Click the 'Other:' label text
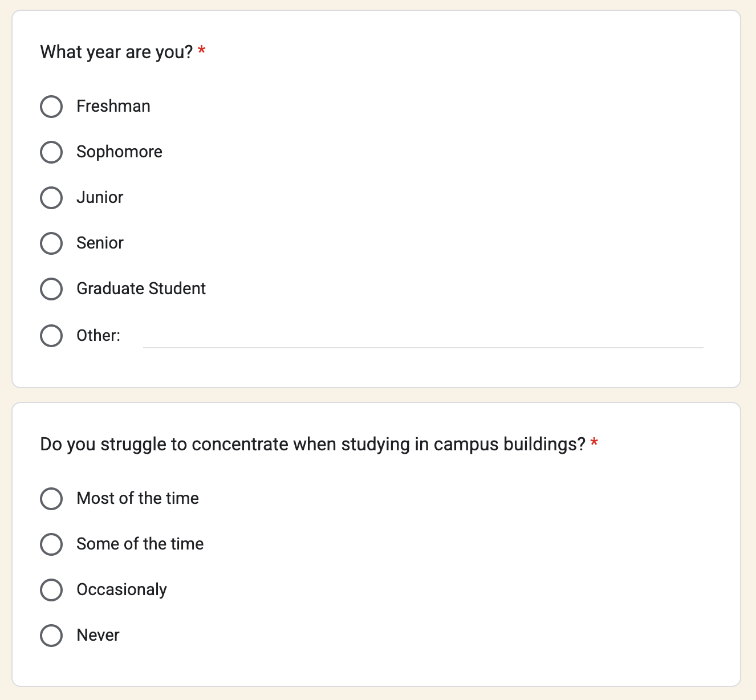 pyautogui.click(x=98, y=335)
